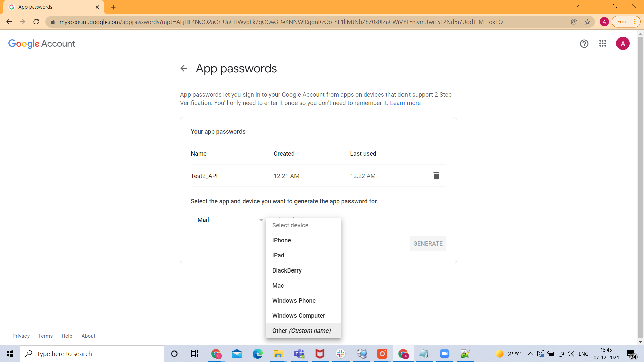Open the About footer link
This screenshot has width=644, height=362.
pos(88,336)
